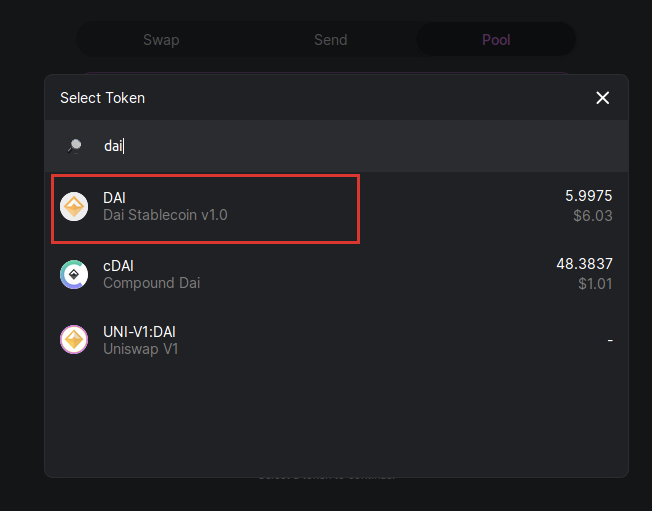The height and width of the screenshot is (511, 652).
Task: Pick the Uniswap V1 DAI token
Action: click(x=336, y=340)
